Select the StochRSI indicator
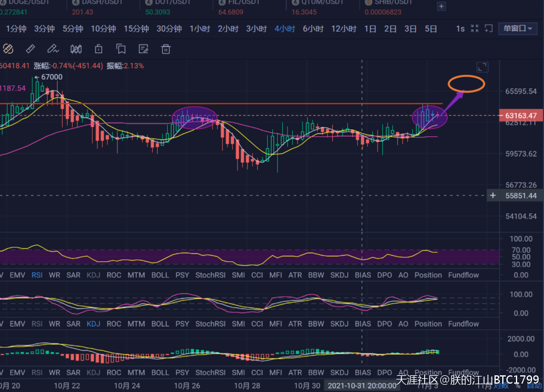The image size is (544, 392). [210, 275]
